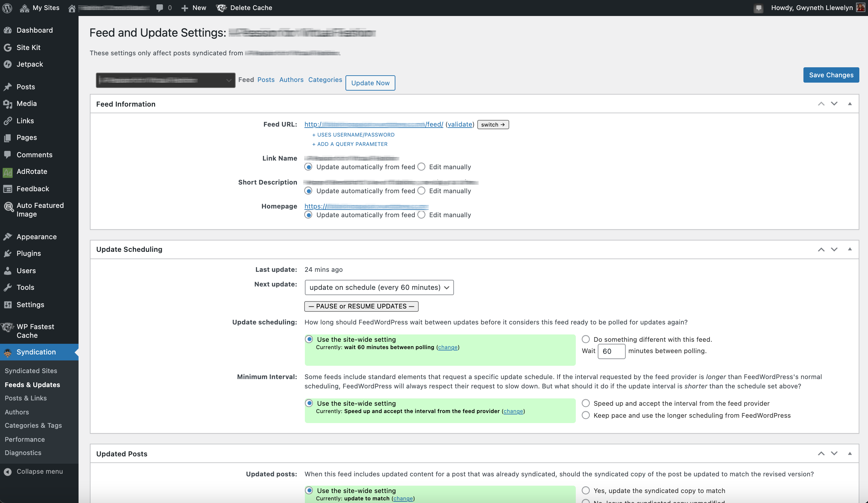Open comments bubble in admin bar
The height and width of the screenshot is (503, 868).
(x=159, y=8)
